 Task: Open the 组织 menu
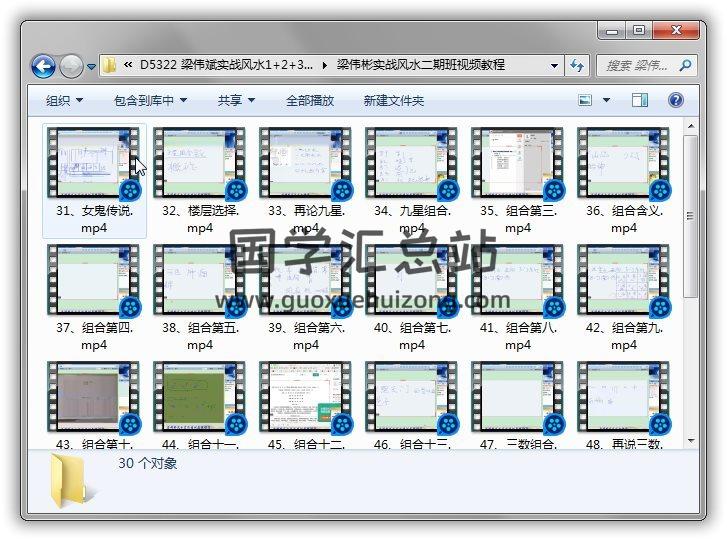tap(64, 100)
